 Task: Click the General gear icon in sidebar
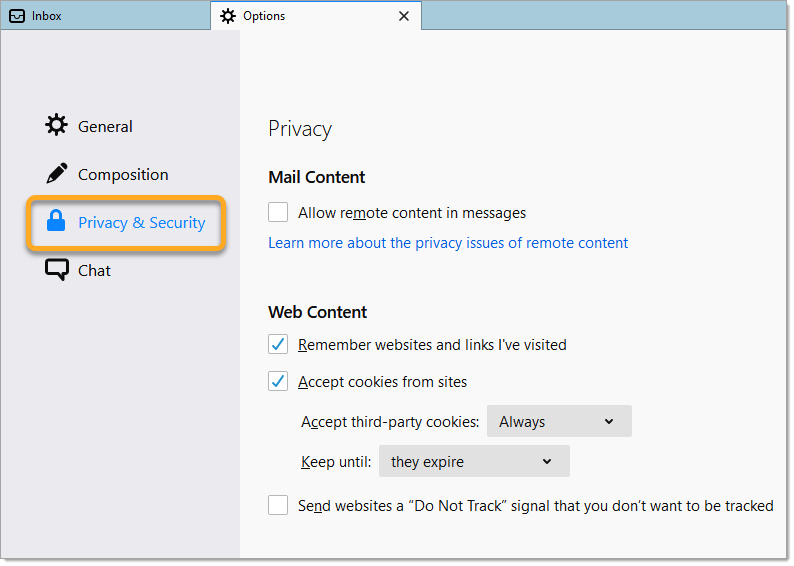coord(56,126)
